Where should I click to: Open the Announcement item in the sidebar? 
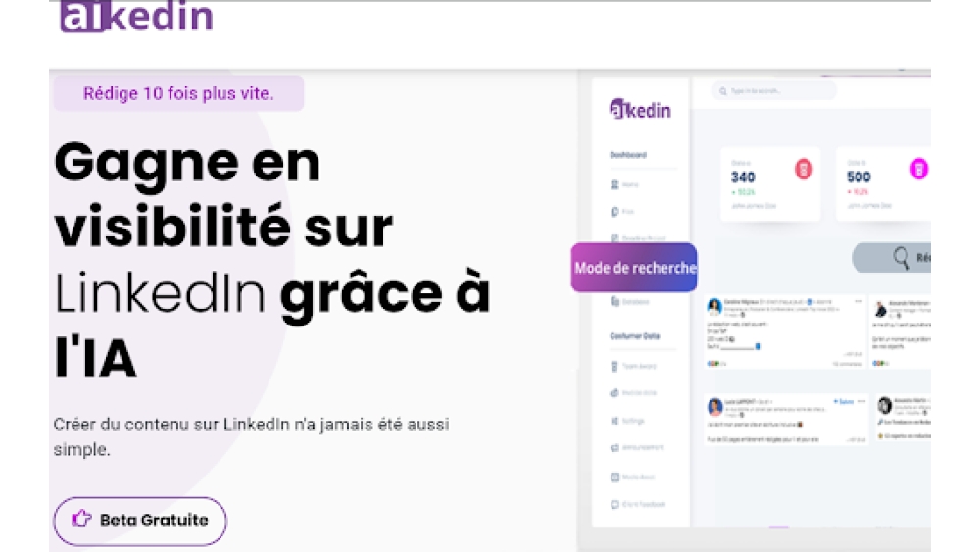(x=637, y=447)
